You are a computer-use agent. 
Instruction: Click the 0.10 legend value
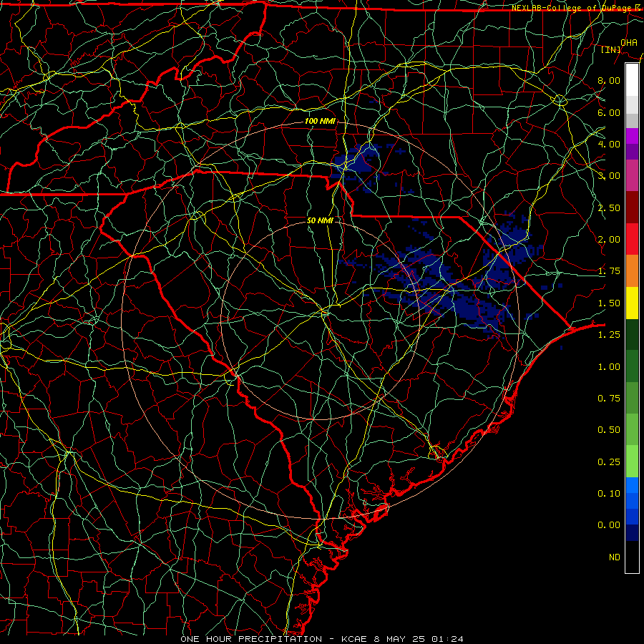(x=609, y=494)
